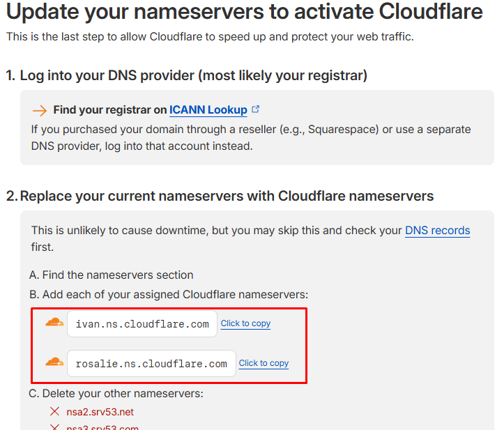
Task: Copy the ivan.ns.cloudflare.com nameserver
Action: tap(245, 323)
